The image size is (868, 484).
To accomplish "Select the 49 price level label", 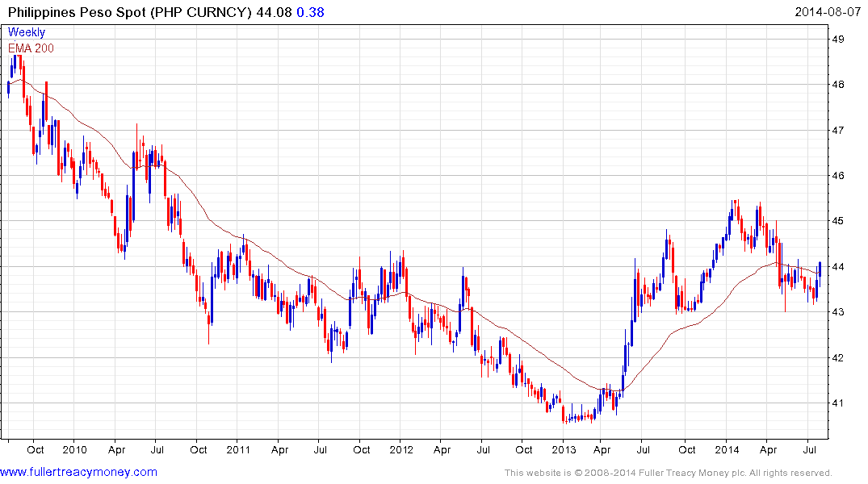I will [837, 40].
